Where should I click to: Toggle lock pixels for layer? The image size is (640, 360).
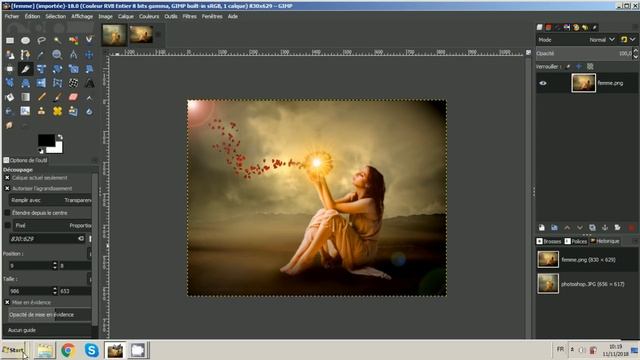(568, 67)
